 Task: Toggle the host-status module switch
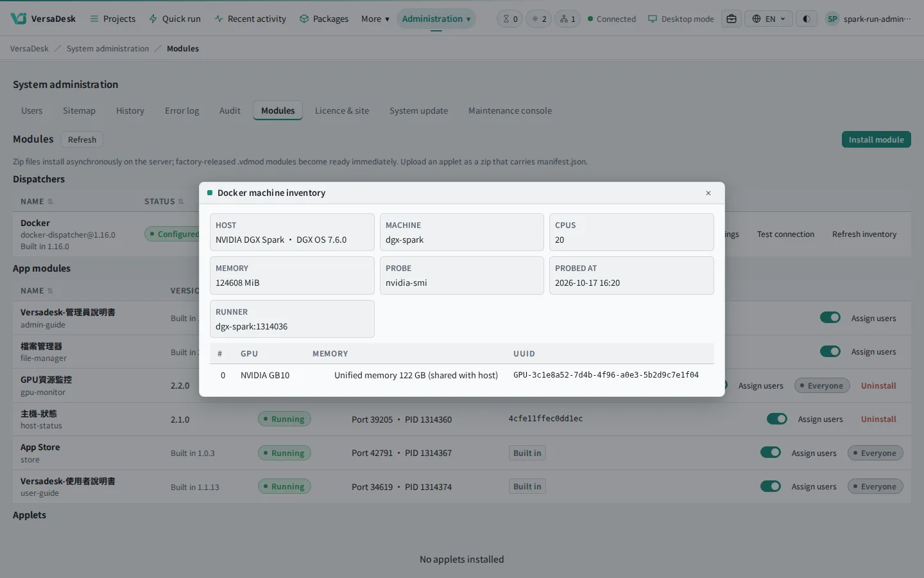tap(777, 419)
